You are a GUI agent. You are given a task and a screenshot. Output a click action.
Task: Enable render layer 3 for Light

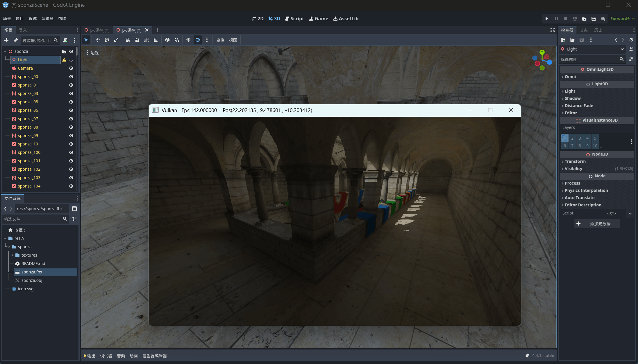580,138
